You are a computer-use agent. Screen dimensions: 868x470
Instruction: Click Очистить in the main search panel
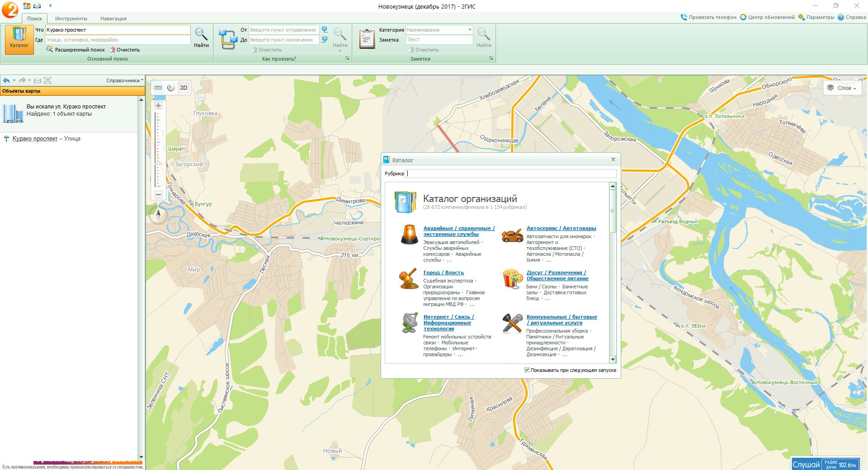click(124, 50)
